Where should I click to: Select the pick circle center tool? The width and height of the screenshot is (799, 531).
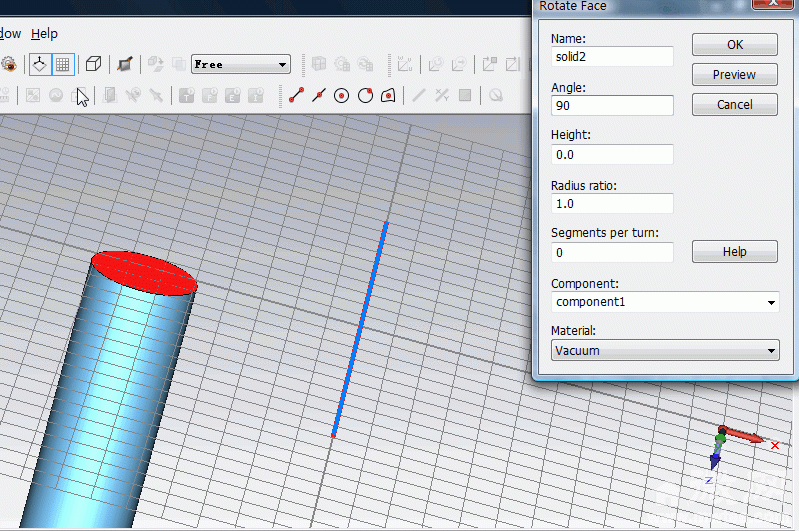click(x=341, y=96)
